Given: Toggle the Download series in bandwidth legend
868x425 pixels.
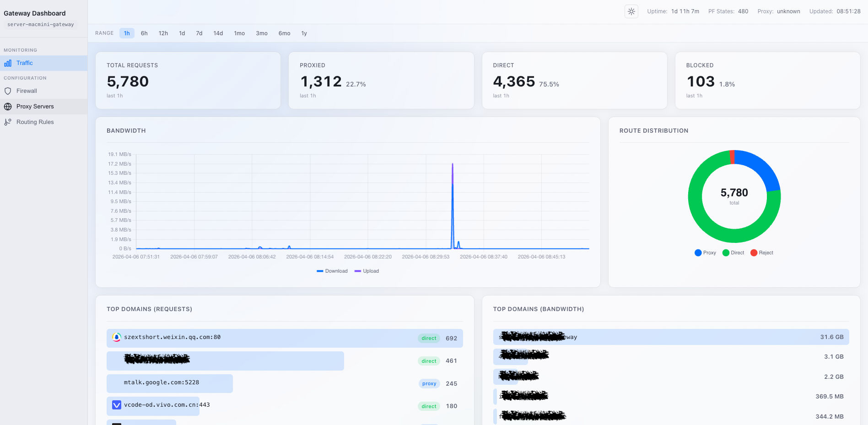Looking at the screenshot, I should [x=332, y=271].
